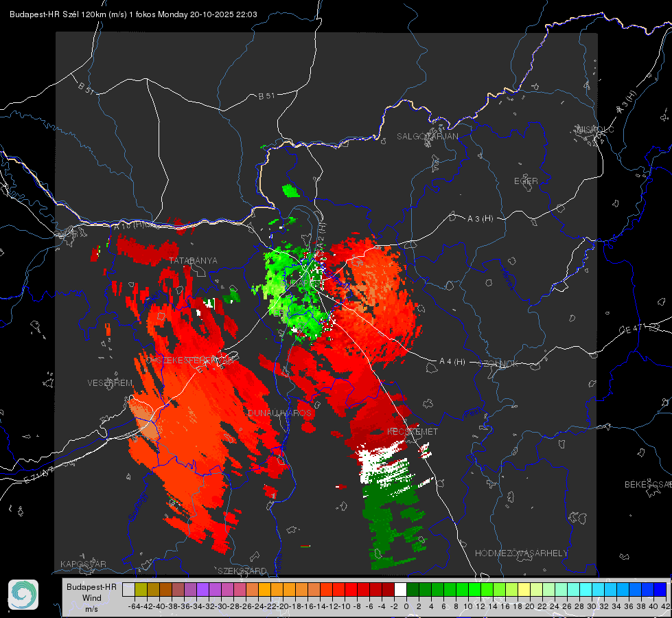
Task: Click the swirl weather service logo
Action: pyautogui.click(x=23, y=595)
